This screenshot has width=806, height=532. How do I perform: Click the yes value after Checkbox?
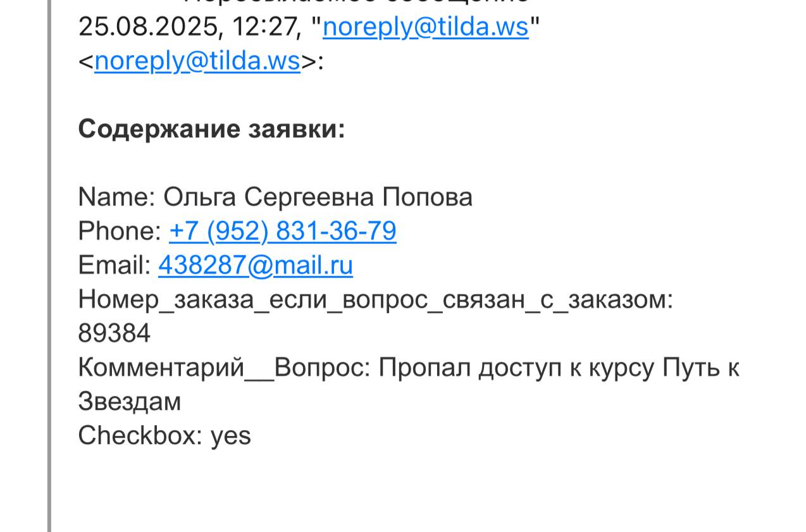click(231, 436)
